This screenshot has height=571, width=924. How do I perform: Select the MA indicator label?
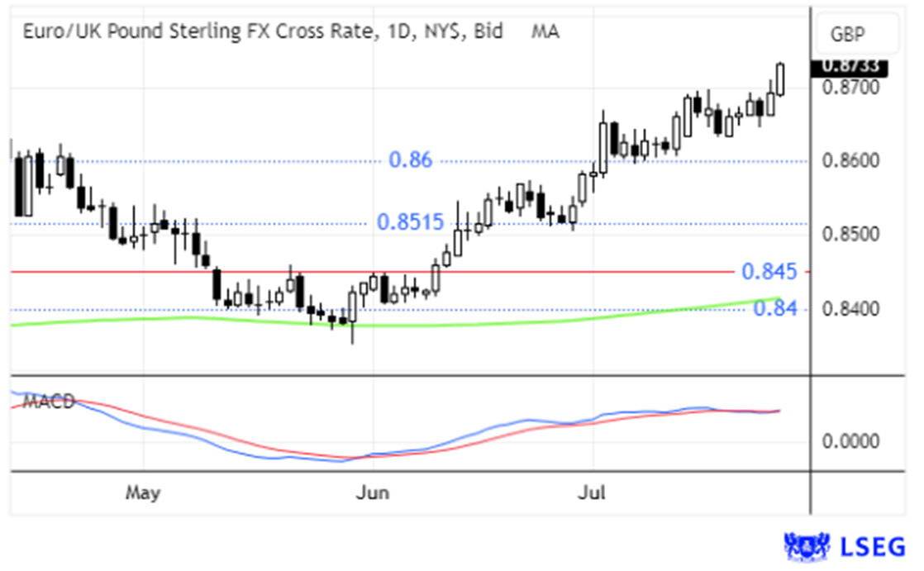click(x=545, y=32)
